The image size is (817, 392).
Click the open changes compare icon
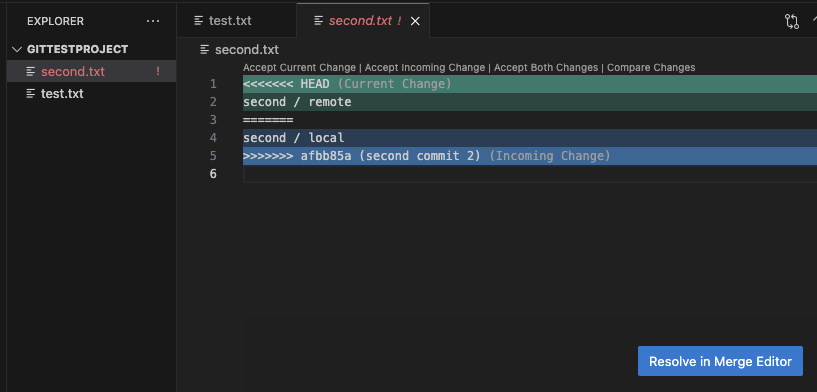pos(791,21)
